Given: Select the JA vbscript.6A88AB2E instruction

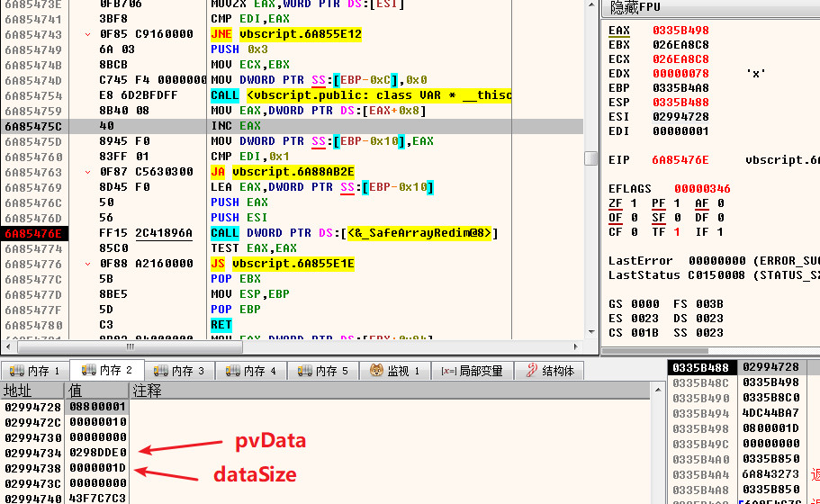Looking at the screenshot, I should 283,172.
